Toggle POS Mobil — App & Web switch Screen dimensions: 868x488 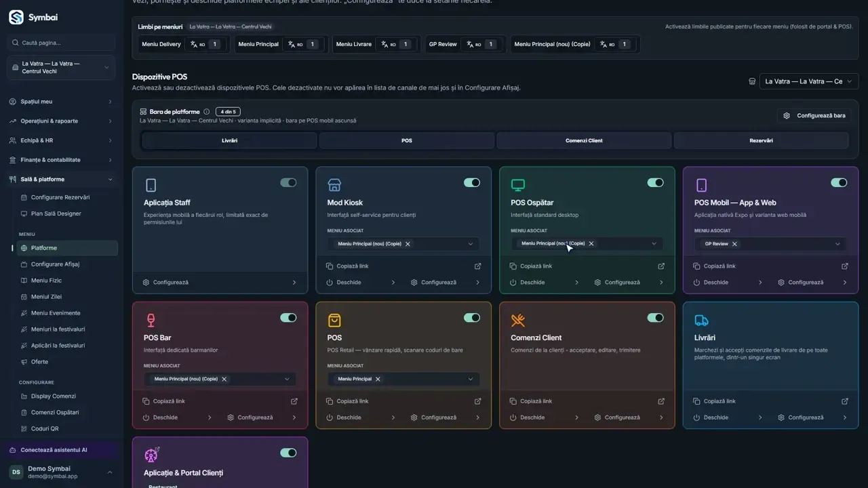point(839,182)
